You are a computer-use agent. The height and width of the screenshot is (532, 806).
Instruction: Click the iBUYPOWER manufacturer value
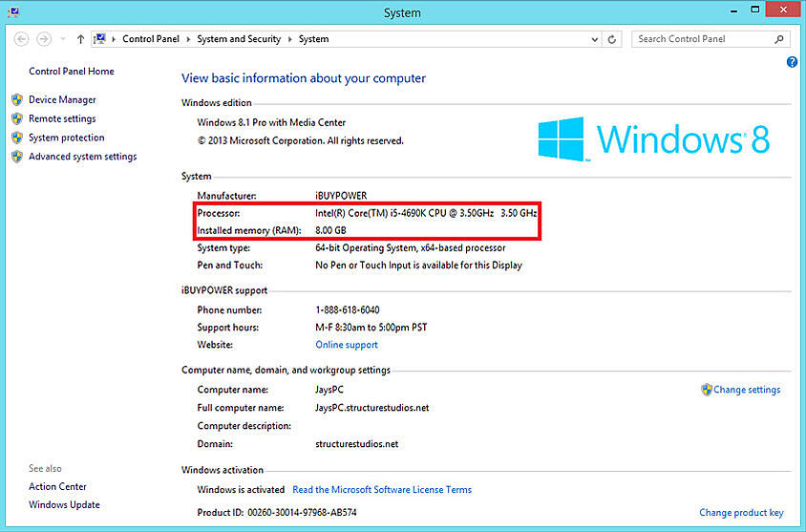(341, 196)
